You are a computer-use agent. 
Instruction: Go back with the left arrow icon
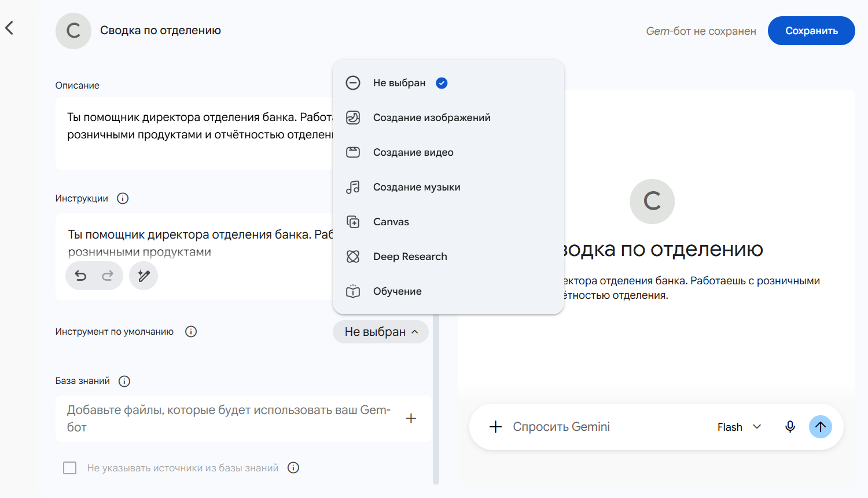tap(9, 28)
